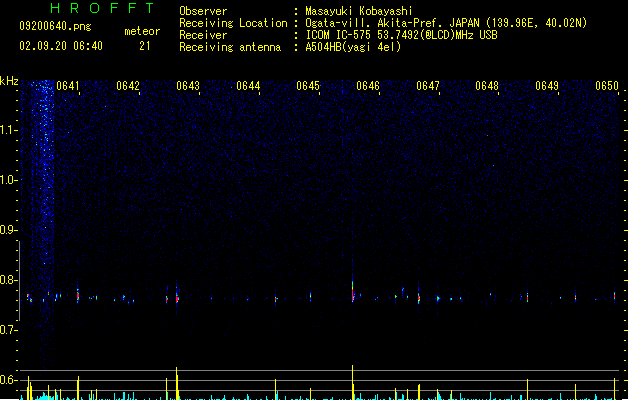Select the 0647 time axis marker
Screen dimensions: 629x400
coord(428,86)
